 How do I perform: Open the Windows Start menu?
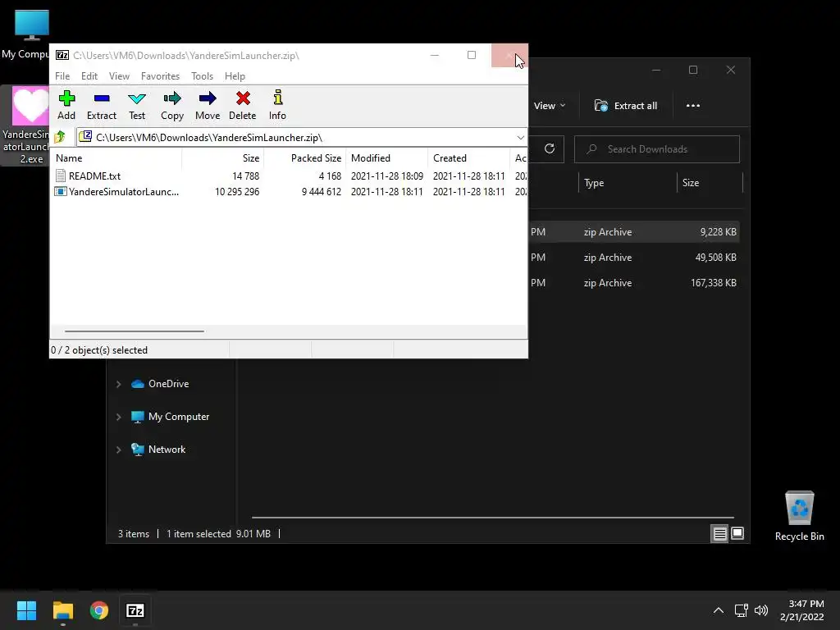click(x=26, y=610)
